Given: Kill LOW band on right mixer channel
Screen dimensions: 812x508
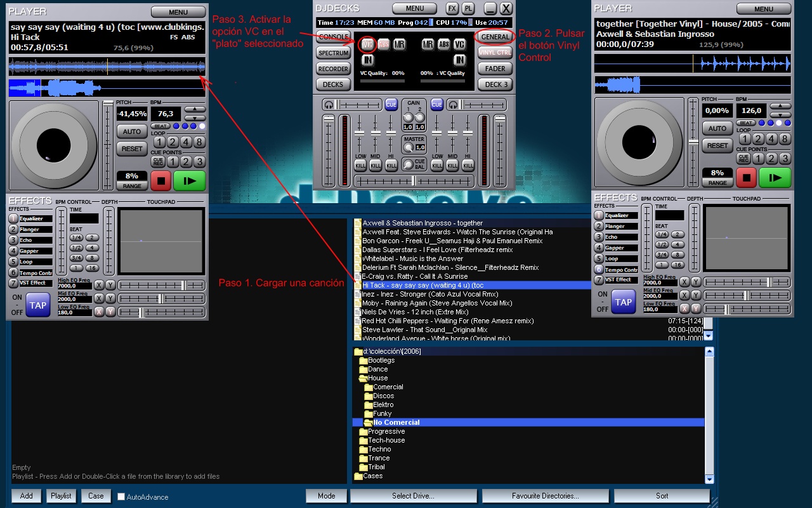Looking at the screenshot, I should [x=437, y=165].
